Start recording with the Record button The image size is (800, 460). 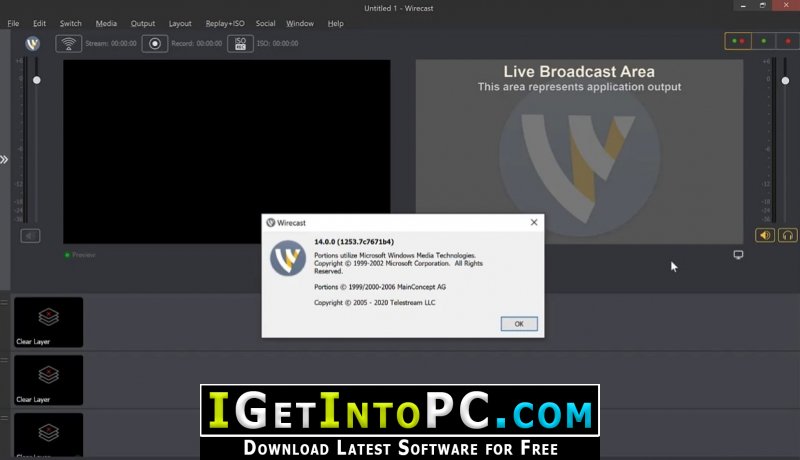pyautogui.click(x=155, y=43)
